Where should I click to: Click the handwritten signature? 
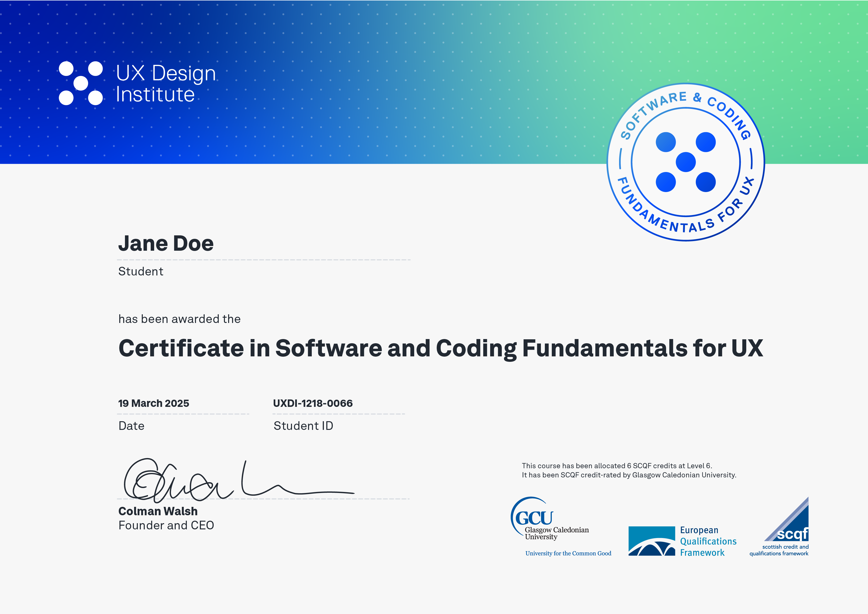(x=239, y=480)
